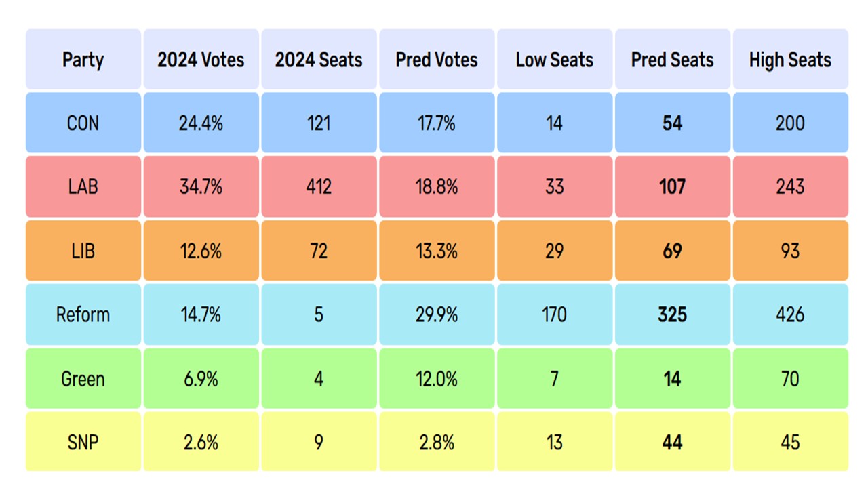This screenshot has width=868, height=488.
Task: Select the 2024 Votes column header
Action: pos(201,60)
